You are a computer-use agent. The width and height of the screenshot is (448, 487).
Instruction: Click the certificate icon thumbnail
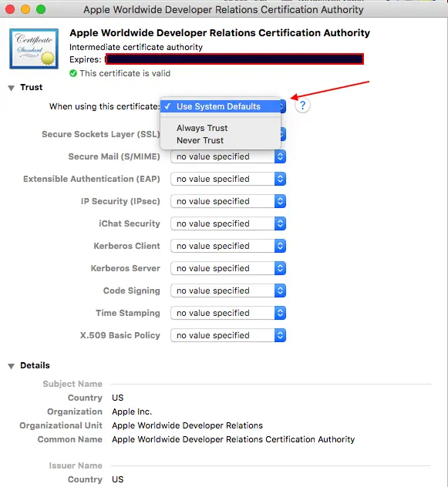click(x=34, y=49)
